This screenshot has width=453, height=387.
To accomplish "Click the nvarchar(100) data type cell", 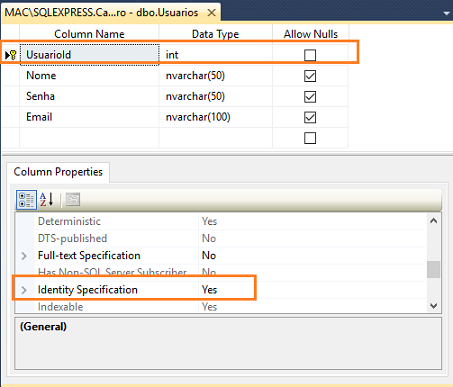I will 216,117.
